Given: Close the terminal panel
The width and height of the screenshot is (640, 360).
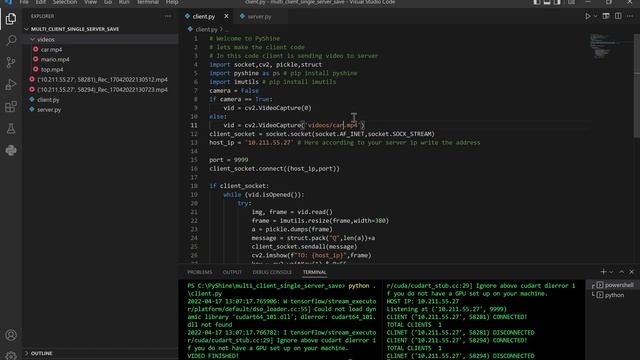Looking at the screenshot, I should (632, 272).
